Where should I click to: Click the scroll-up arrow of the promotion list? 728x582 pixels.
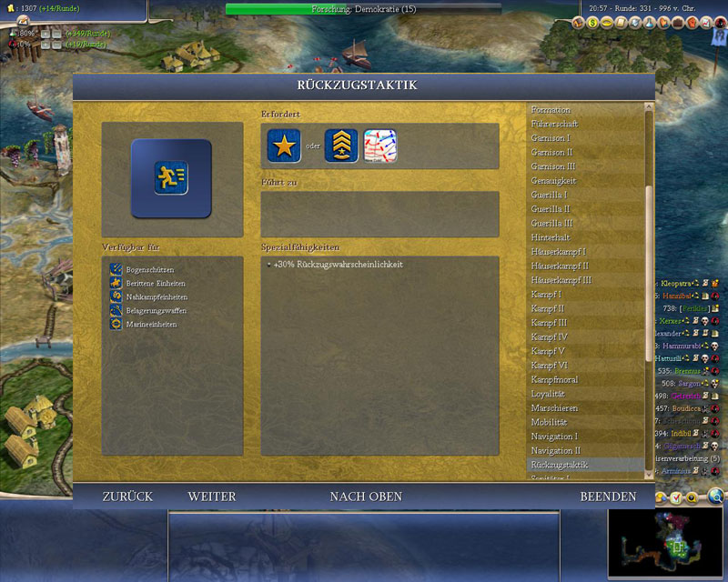pos(649,107)
